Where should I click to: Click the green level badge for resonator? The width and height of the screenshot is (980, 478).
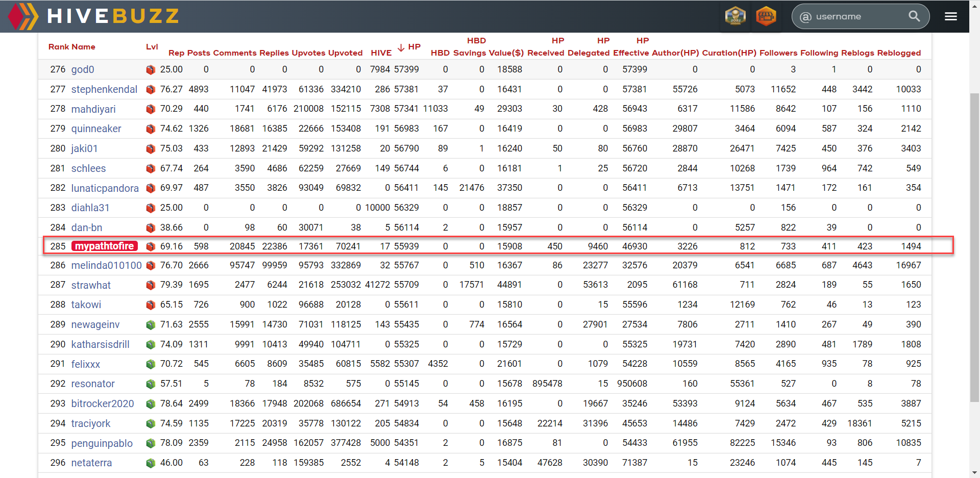151,384
